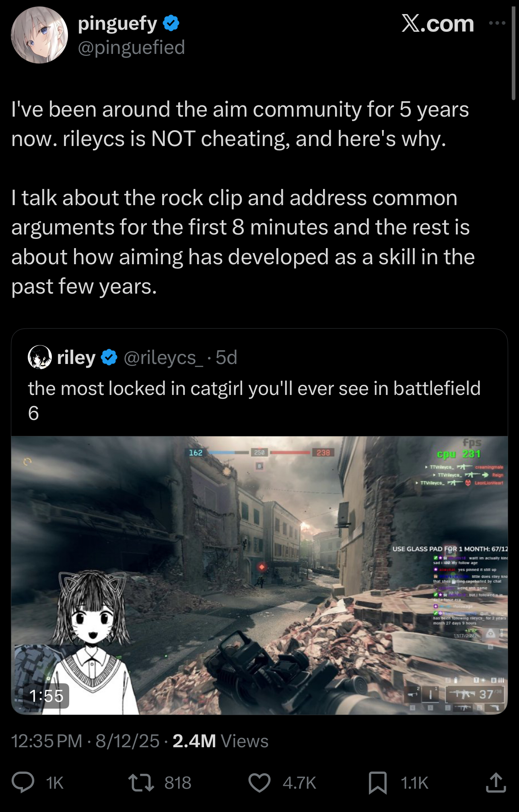Click riley's verified badge in the quote

tap(109, 357)
